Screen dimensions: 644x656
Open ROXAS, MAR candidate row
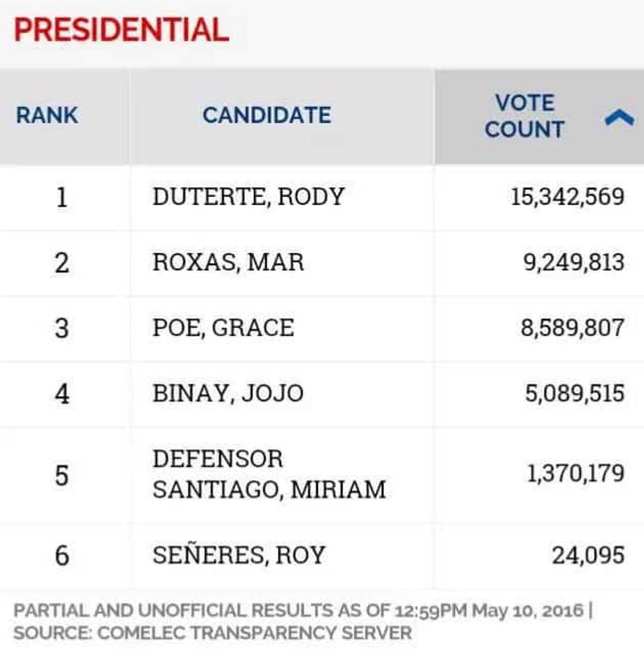click(x=227, y=262)
